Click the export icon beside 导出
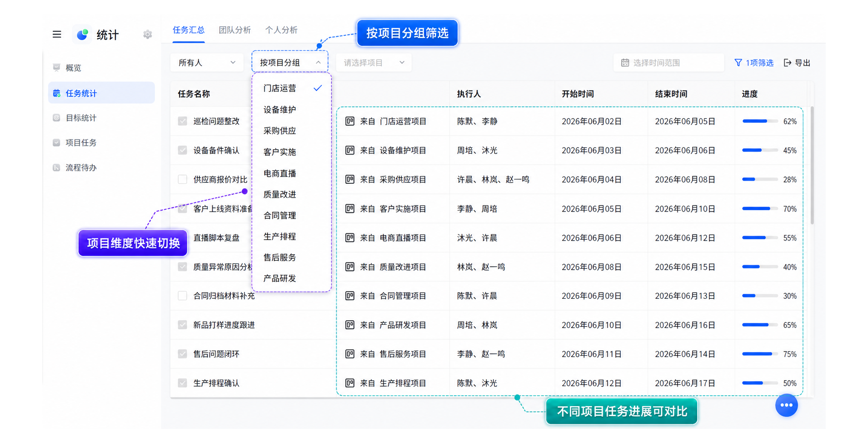The height and width of the screenshot is (443, 868). tap(788, 63)
